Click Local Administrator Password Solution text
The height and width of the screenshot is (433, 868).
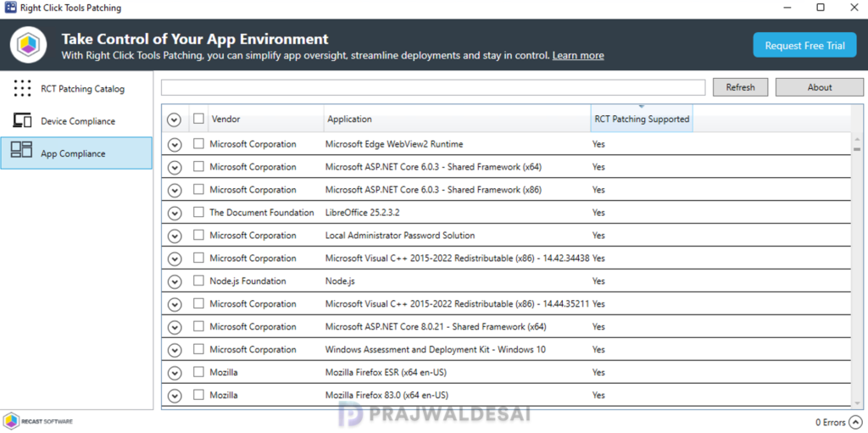point(400,235)
